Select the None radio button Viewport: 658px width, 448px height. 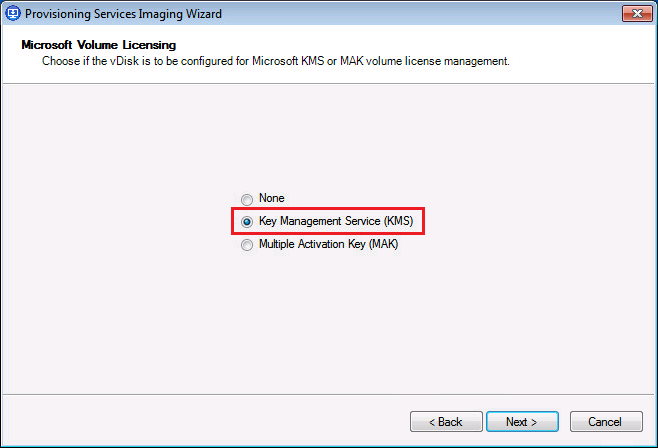[x=247, y=199]
